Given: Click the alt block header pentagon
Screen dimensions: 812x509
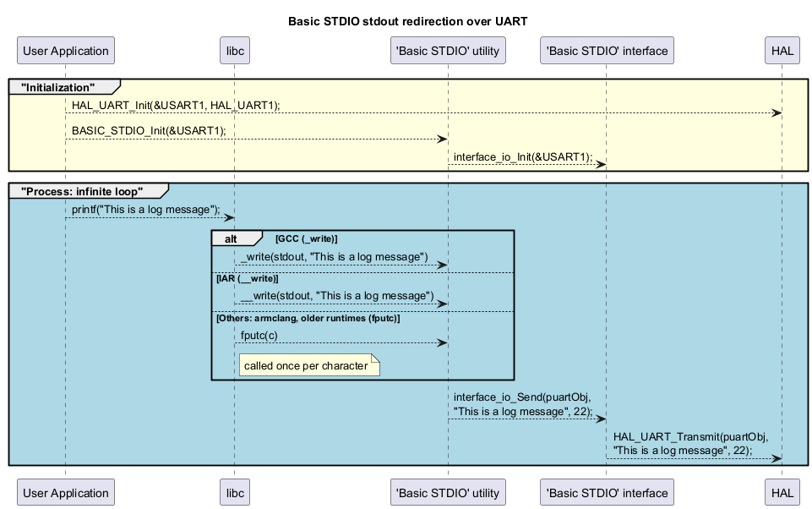Looking at the screenshot, I should 232,238.
